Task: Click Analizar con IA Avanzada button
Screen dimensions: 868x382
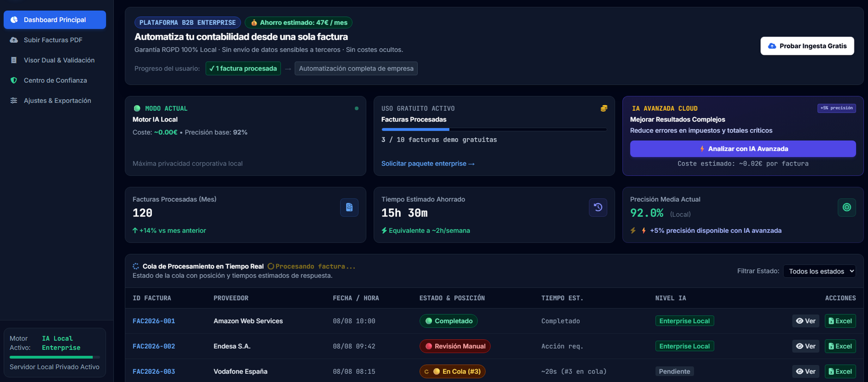Action: (743, 149)
